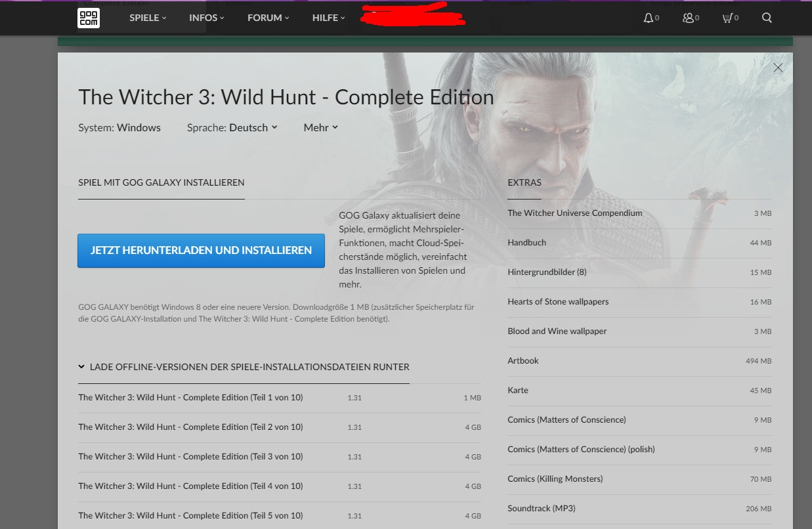
Task: Open the shopping cart icon
Action: point(727,18)
